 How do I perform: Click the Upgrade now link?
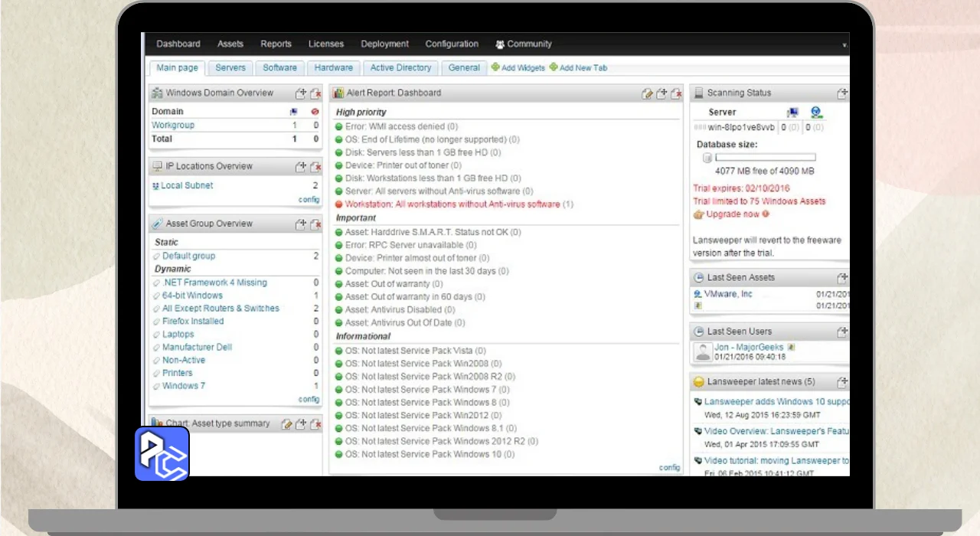click(733, 214)
